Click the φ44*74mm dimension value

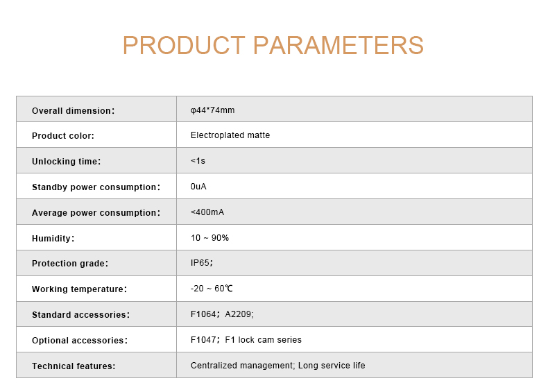pyautogui.click(x=212, y=110)
